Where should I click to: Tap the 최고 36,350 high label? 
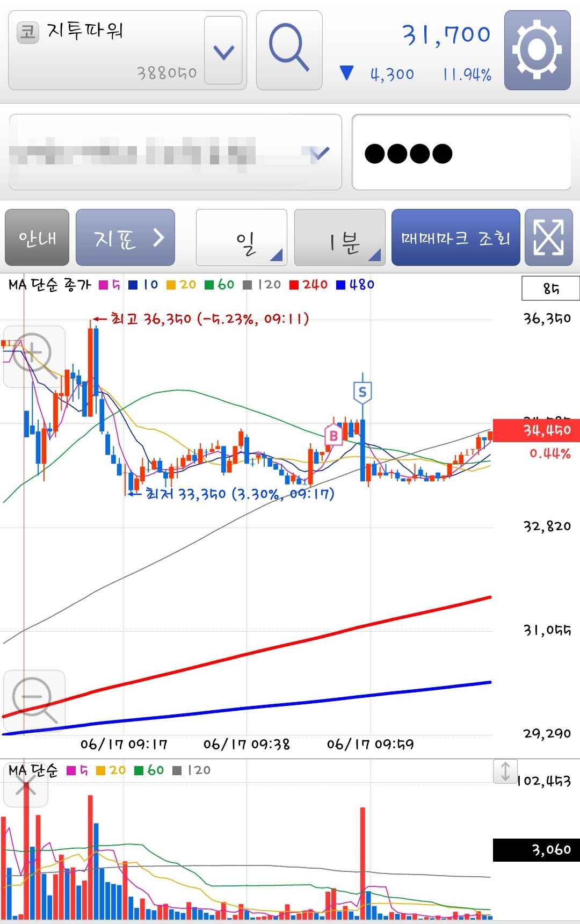(x=209, y=319)
